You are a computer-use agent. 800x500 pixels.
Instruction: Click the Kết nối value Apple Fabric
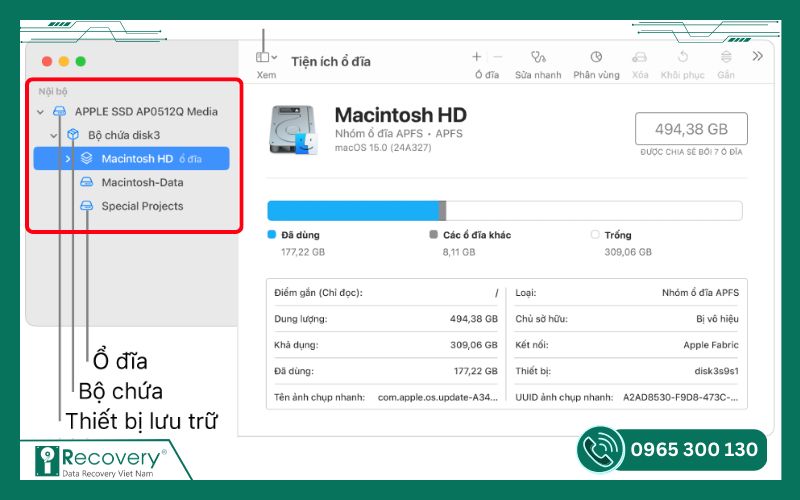click(x=711, y=345)
